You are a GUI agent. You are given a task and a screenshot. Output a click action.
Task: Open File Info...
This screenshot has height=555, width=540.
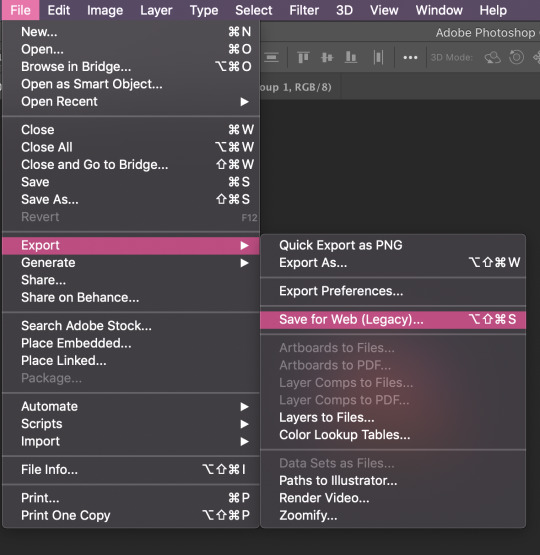(131, 470)
